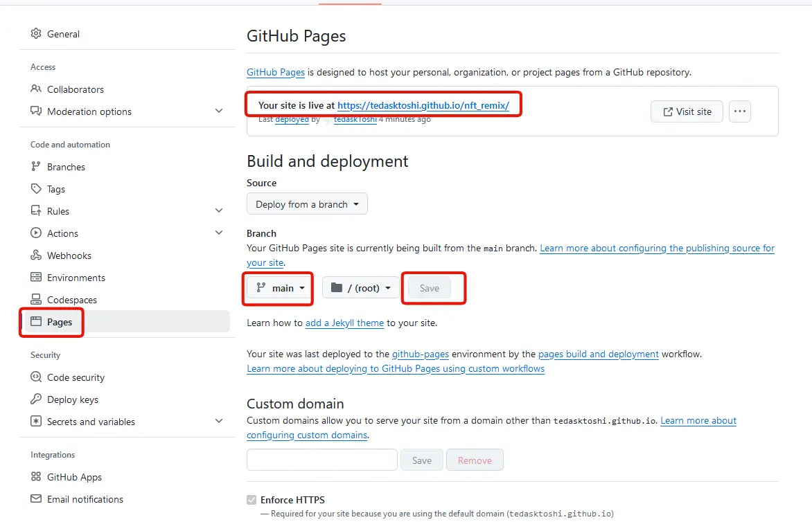Click the Rules icon in sidebar
Screen dimensions: 812x522
pos(36,211)
